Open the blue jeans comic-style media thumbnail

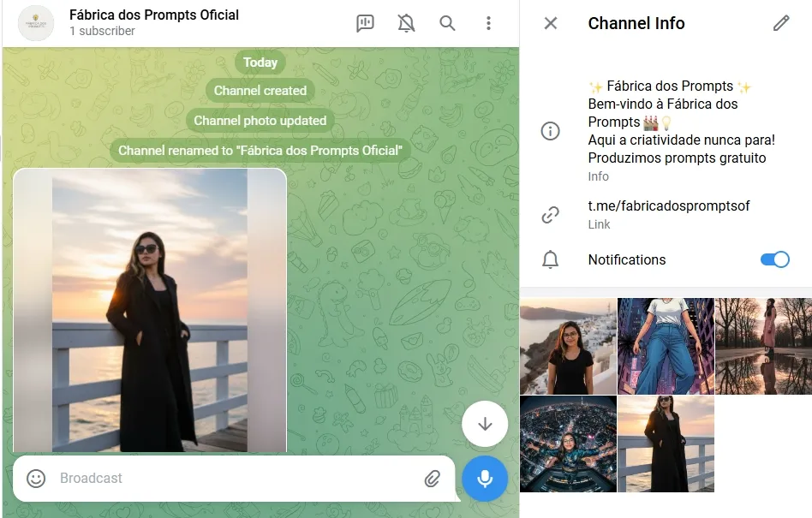tap(666, 346)
